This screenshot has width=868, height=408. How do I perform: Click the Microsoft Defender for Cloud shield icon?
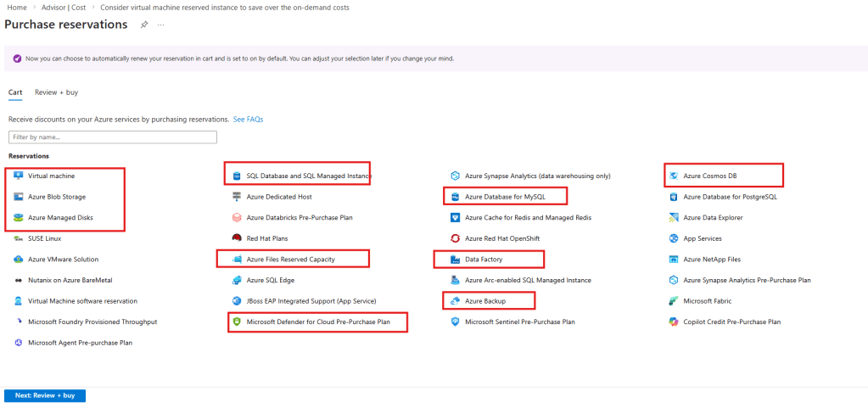tap(237, 321)
